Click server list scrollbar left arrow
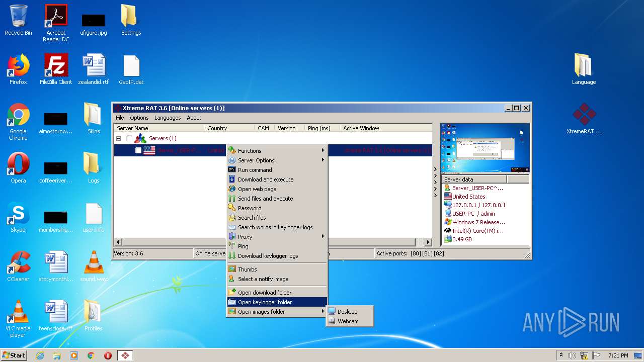 pos(118,242)
